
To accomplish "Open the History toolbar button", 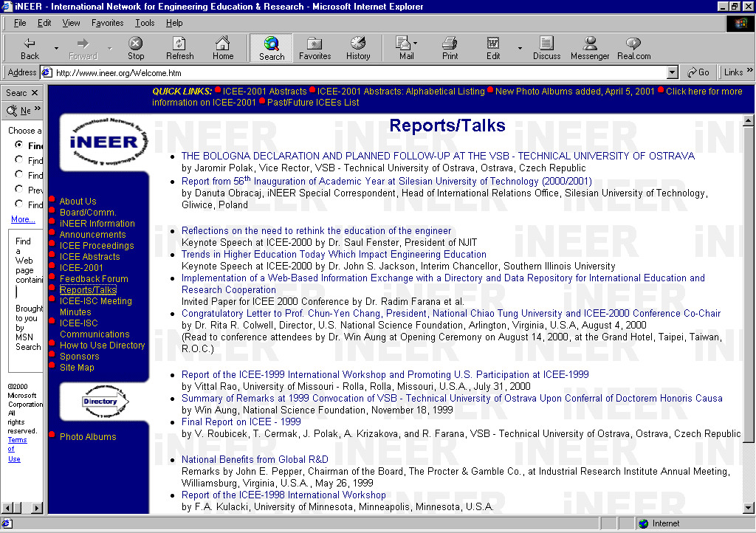I will pyautogui.click(x=358, y=48).
